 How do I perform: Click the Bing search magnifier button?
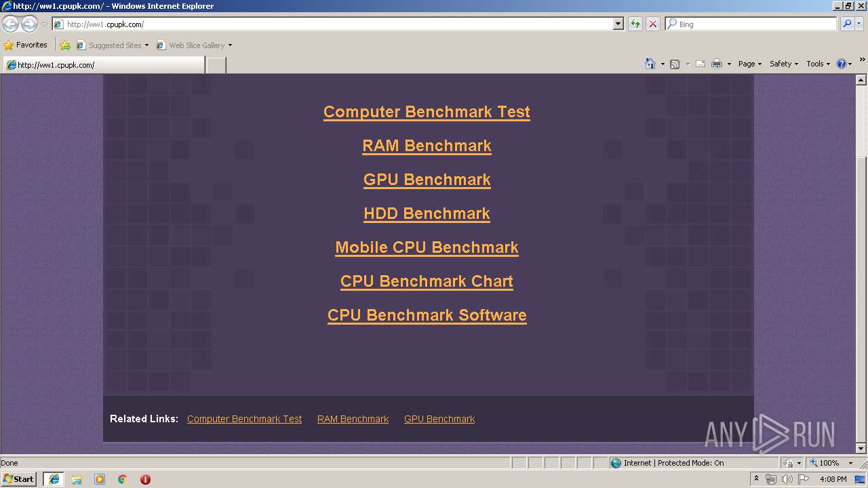[847, 24]
